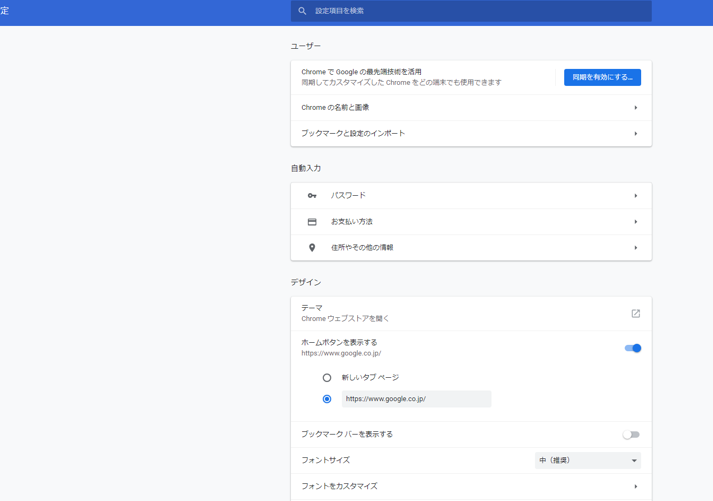Click the https://www.google.co.jp/ URL input field
This screenshot has height=501, width=713.
coord(417,399)
